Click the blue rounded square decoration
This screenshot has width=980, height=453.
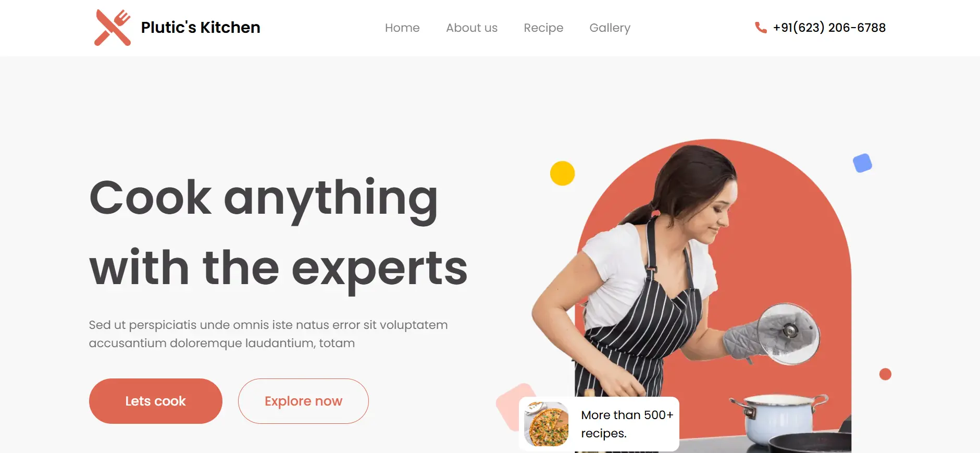[862, 163]
